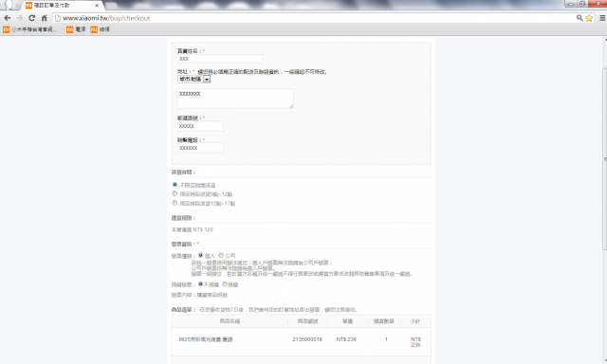Click the vertical page scrollbar
Viewport: 607px width, 364px height.
coord(604,158)
